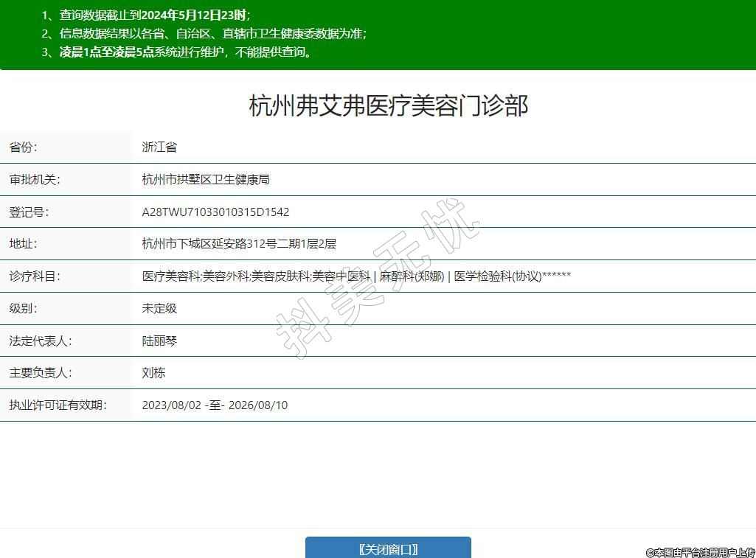This screenshot has width=756, height=558.
Task: Click the title 杭州弗艾弗医疗美容门诊部
Action: [389, 105]
